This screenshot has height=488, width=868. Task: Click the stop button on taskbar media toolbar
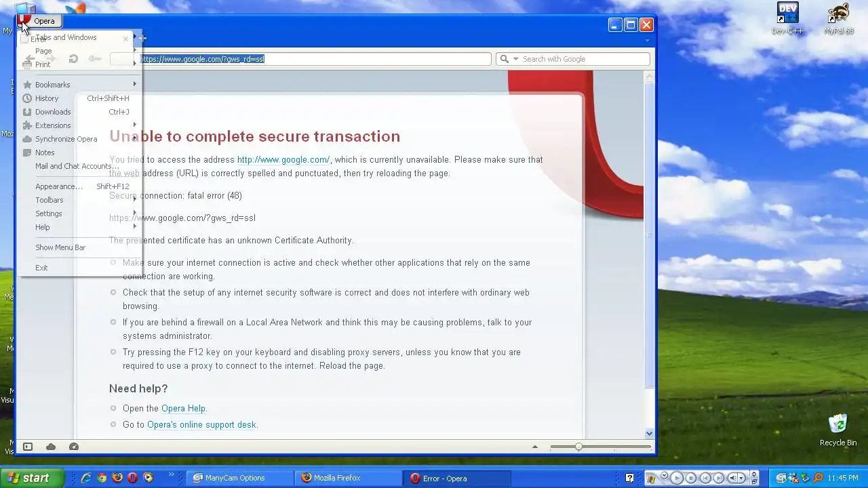coord(691,478)
